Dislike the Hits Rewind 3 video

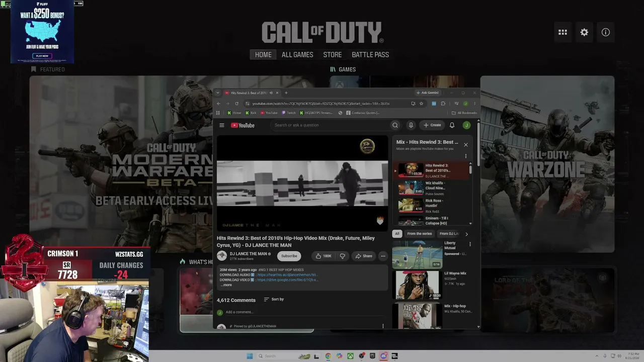click(342, 256)
